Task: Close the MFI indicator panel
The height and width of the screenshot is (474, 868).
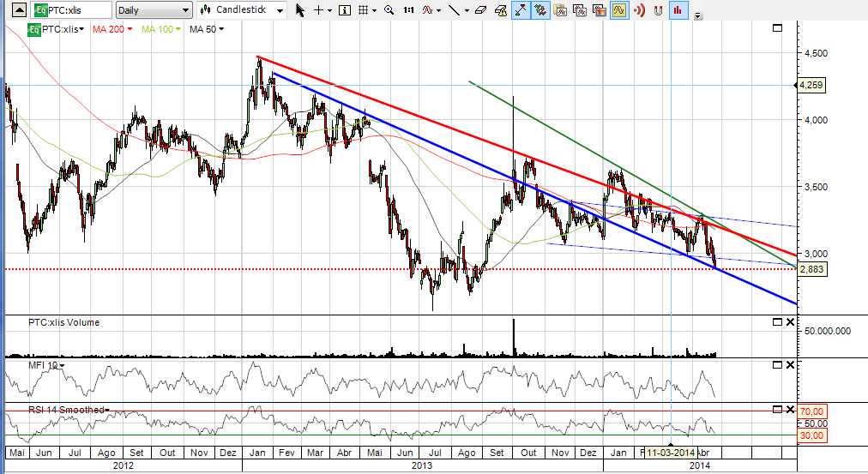Action: [x=790, y=365]
